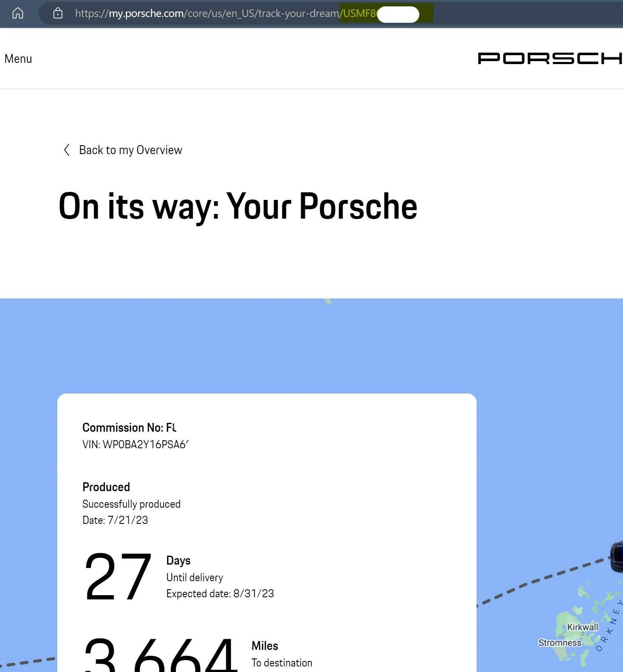
Task: Click the Porsche logo wordmark
Action: tap(550, 58)
